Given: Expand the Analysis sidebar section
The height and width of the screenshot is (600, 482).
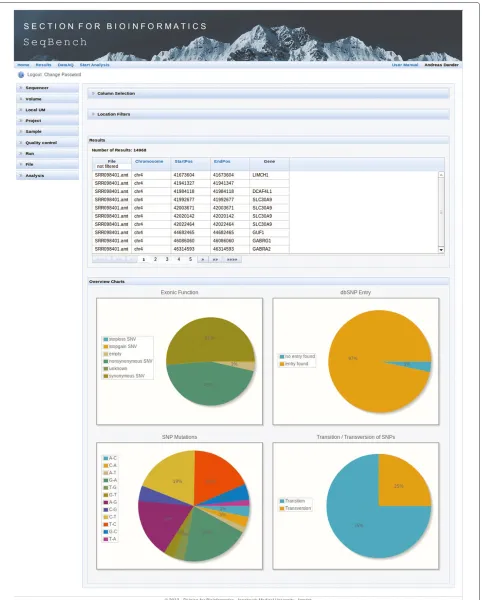Looking at the screenshot, I should (47, 176).
